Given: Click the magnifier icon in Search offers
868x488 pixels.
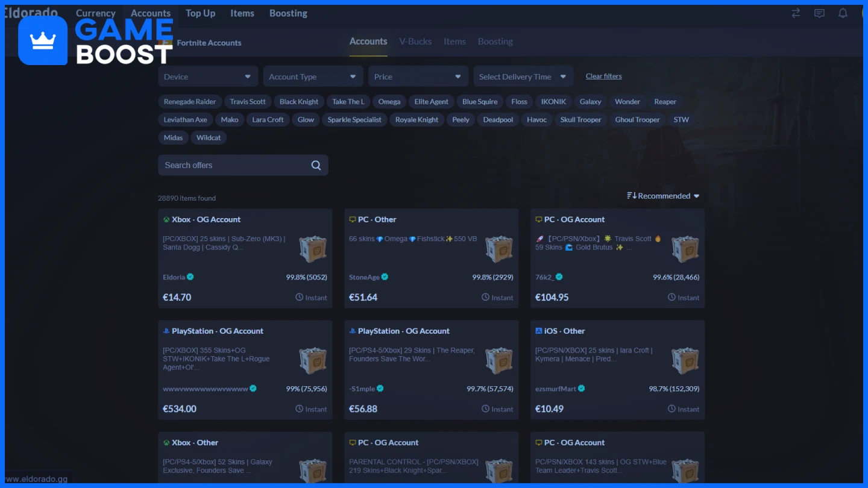Looking at the screenshot, I should (x=316, y=165).
